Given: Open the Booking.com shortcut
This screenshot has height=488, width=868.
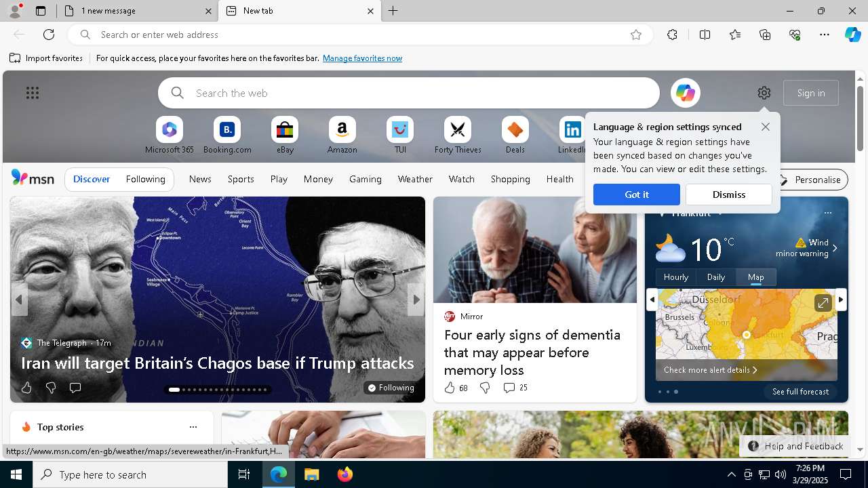Looking at the screenshot, I should [x=227, y=136].
